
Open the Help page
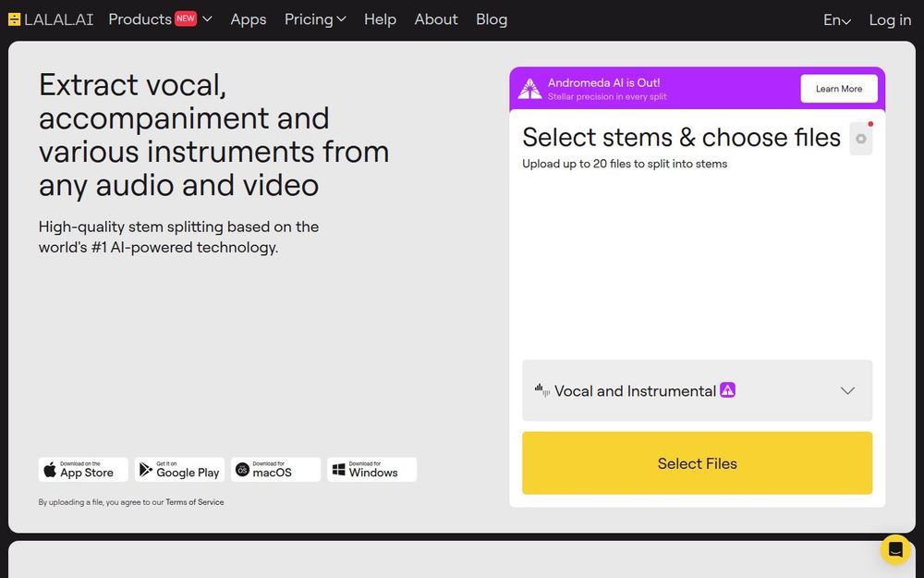click(x=380, y=19)
